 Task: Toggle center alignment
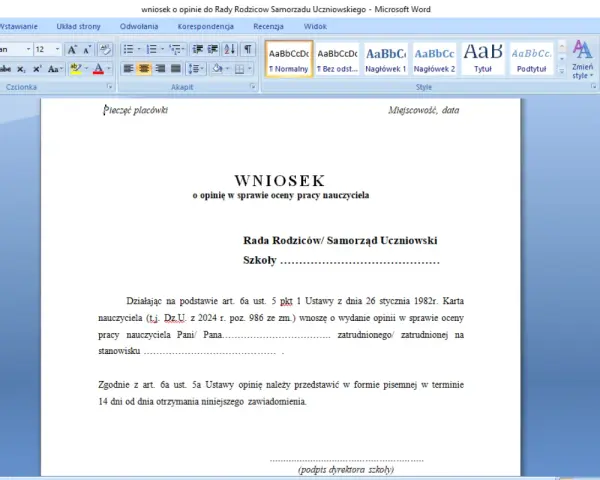pyautogui.click(x=144, y=69)
